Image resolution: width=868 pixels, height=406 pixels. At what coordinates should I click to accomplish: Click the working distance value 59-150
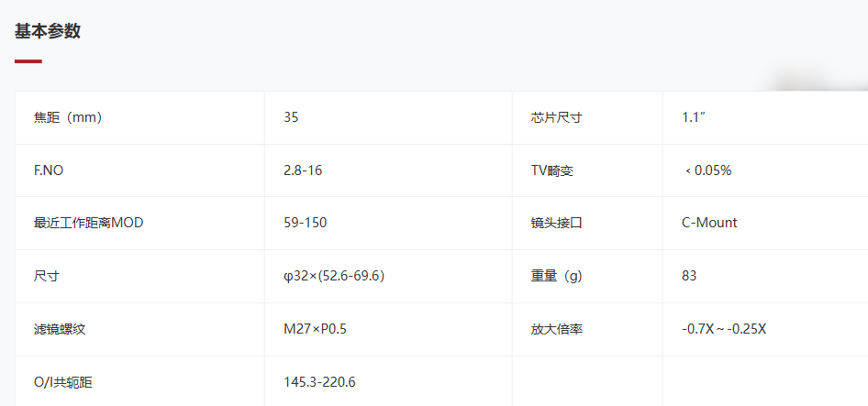pos(305,223)
